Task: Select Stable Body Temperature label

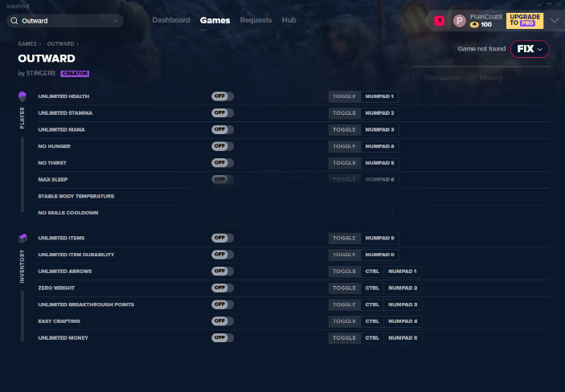Action: (76, 196)
